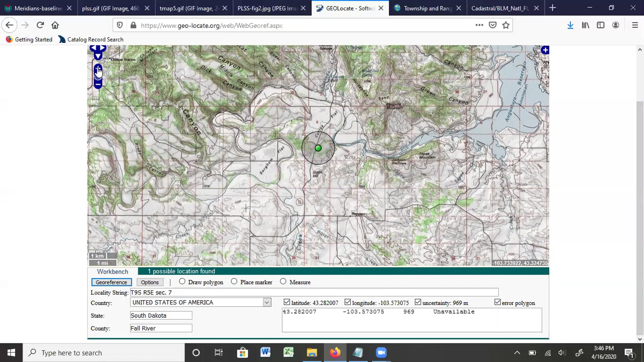
Task: Reload the page in browser toolbar
Action: 40,25
